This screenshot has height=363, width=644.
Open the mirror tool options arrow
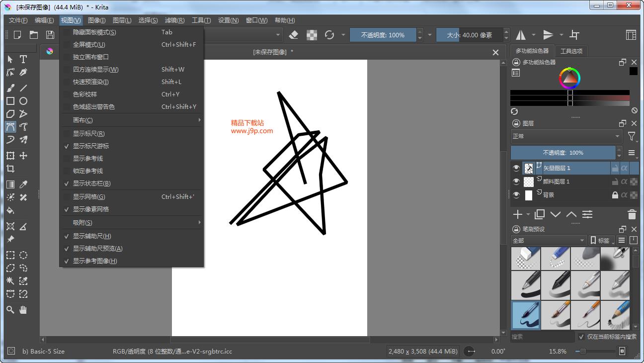coord(534,35)
